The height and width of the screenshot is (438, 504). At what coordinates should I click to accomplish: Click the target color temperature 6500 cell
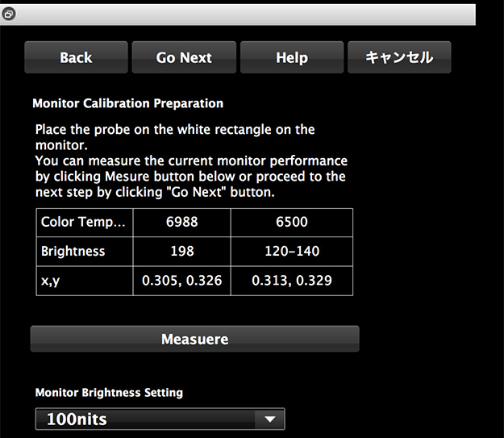coord(291,222)
